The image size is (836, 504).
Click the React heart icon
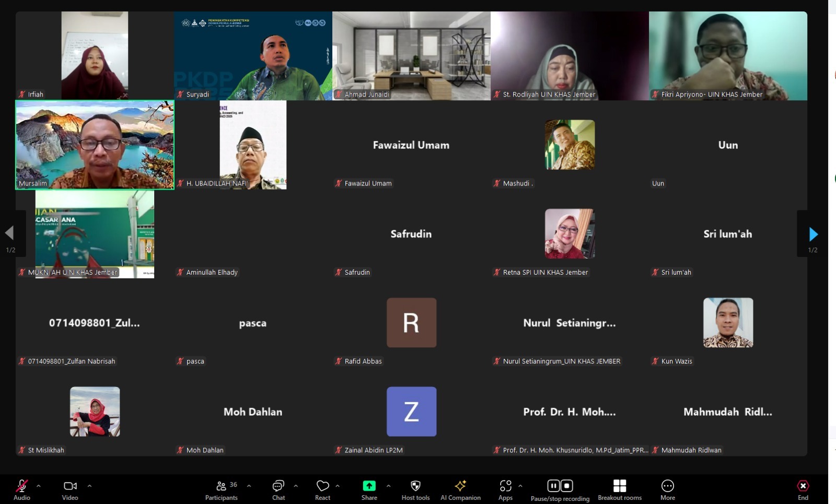point(322,490)
